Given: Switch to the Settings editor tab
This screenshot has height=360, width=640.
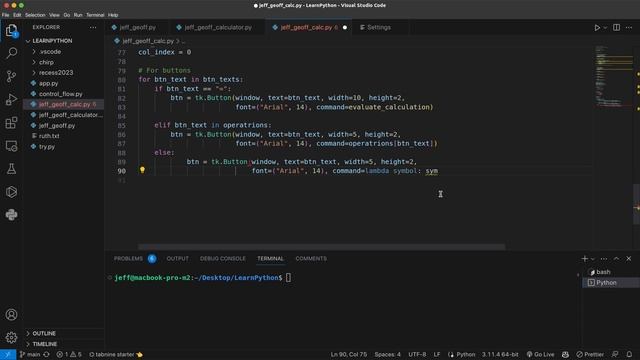Looking at the screenshot, I should (x=379, y=27).
